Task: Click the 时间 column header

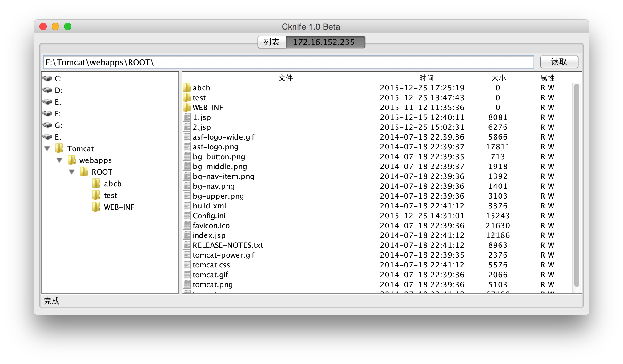Action: click(426, 78)
